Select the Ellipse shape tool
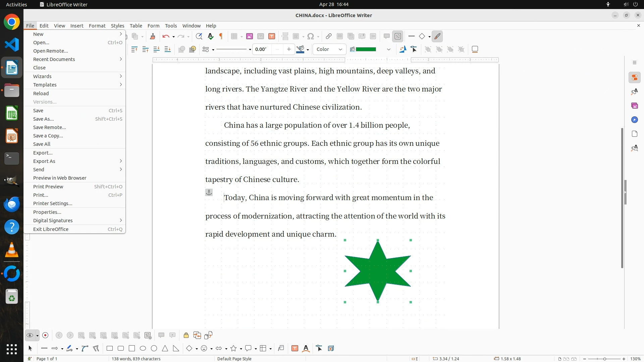Screen dimensions: 644x362 143,349
